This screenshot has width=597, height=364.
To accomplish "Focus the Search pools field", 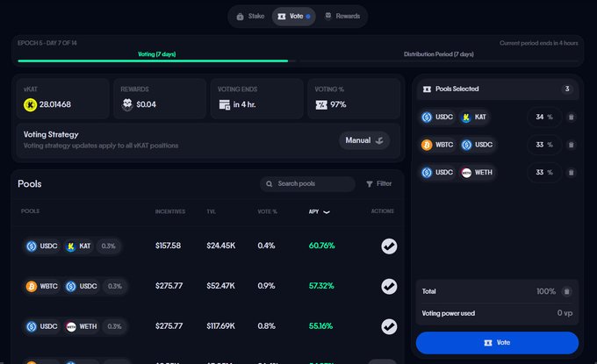I will coord(307,183).
